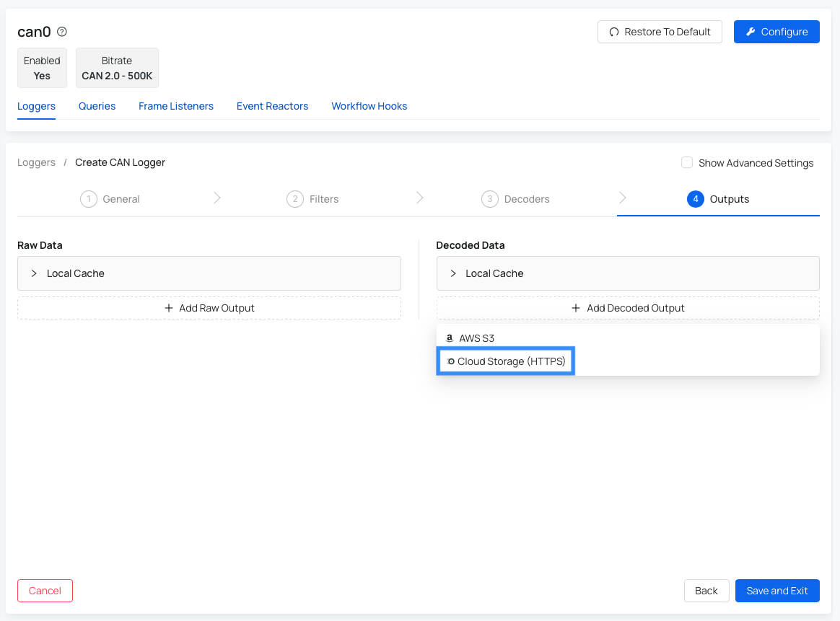Click Save and Exit

coord(776,591)
